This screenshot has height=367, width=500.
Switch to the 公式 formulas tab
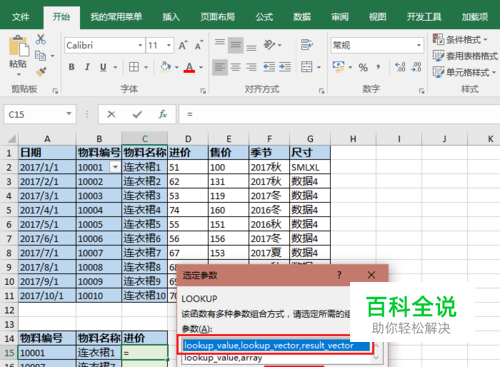[x=264, y=17]
